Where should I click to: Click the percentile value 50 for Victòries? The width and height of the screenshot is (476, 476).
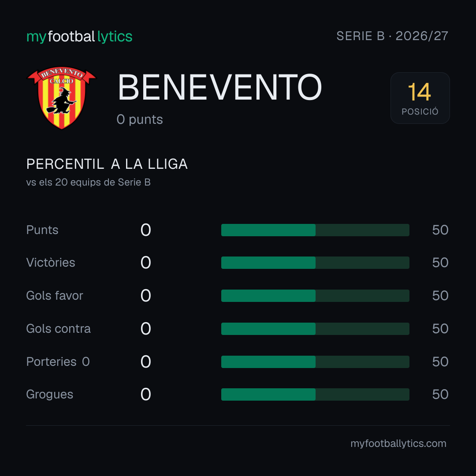pos(440,263)
